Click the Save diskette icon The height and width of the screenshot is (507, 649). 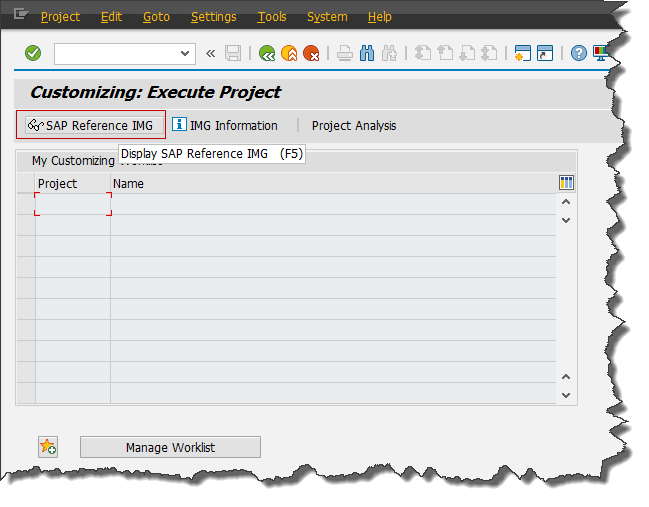(233, 53)
